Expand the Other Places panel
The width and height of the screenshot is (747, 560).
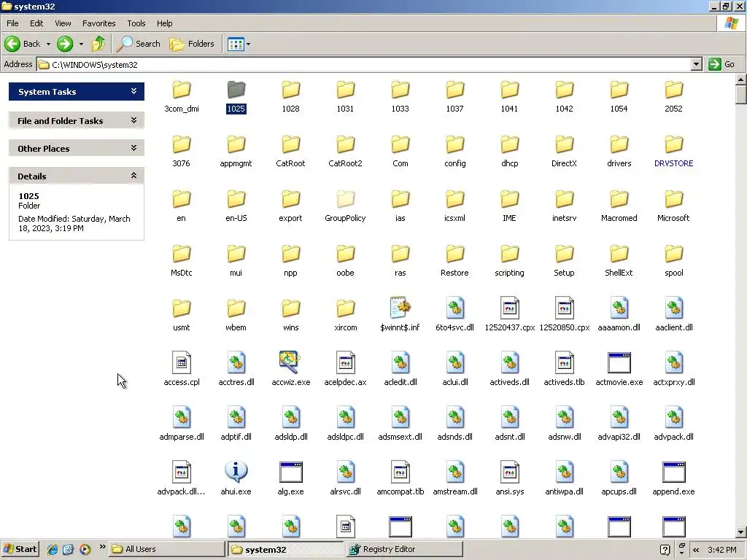[x=134, y=148]
